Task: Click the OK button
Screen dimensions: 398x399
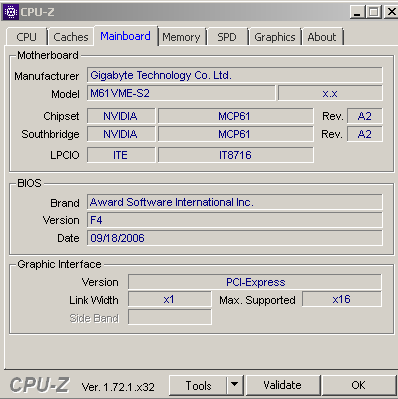Action: pos(358,386)
